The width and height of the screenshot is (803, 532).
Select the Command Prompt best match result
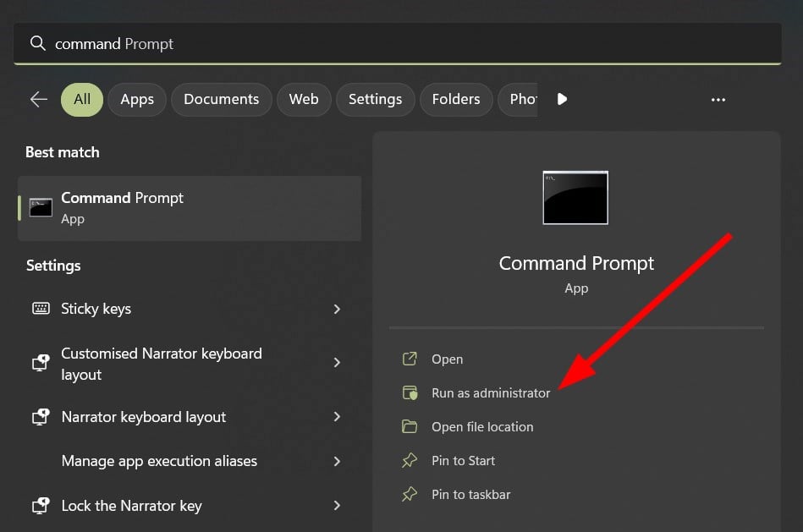[x=190, y=208]
